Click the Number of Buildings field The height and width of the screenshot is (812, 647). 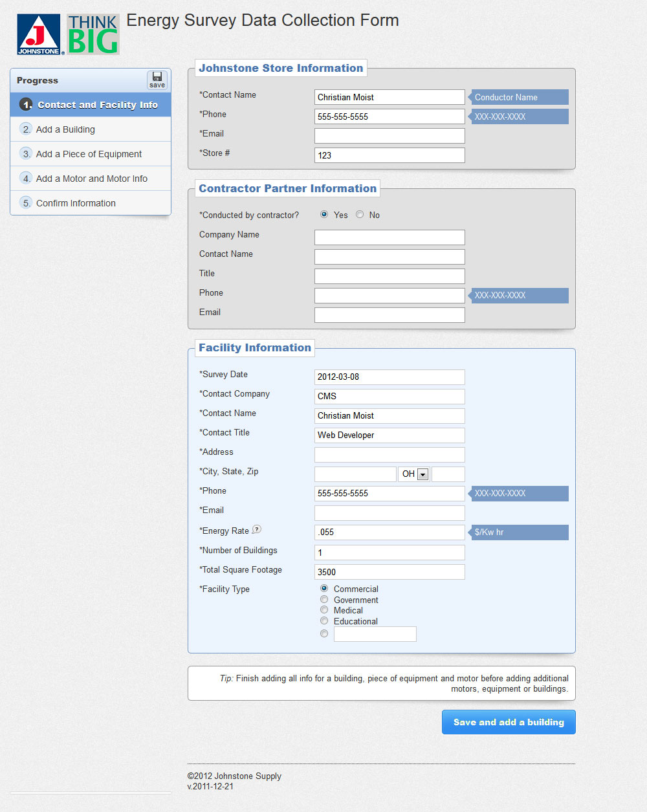tap(389, 553)
